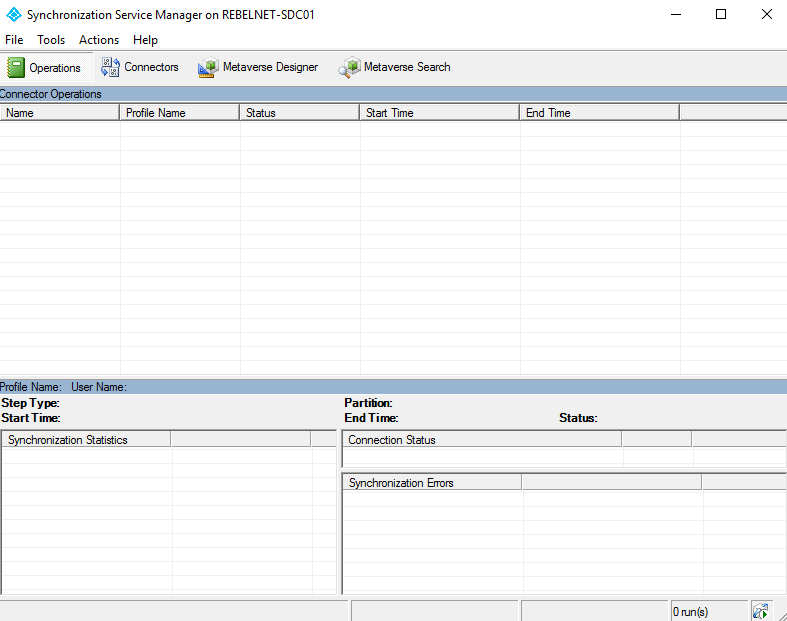The width and height of the screenshot is (787, 621).
Task: Maximize the Synchronization Service Manager window
Action: point(721,14)
